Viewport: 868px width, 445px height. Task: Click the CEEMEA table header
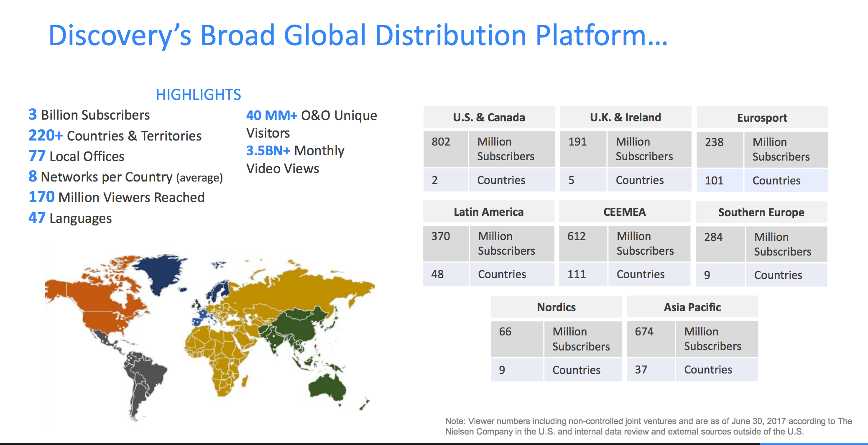(625, 212)
